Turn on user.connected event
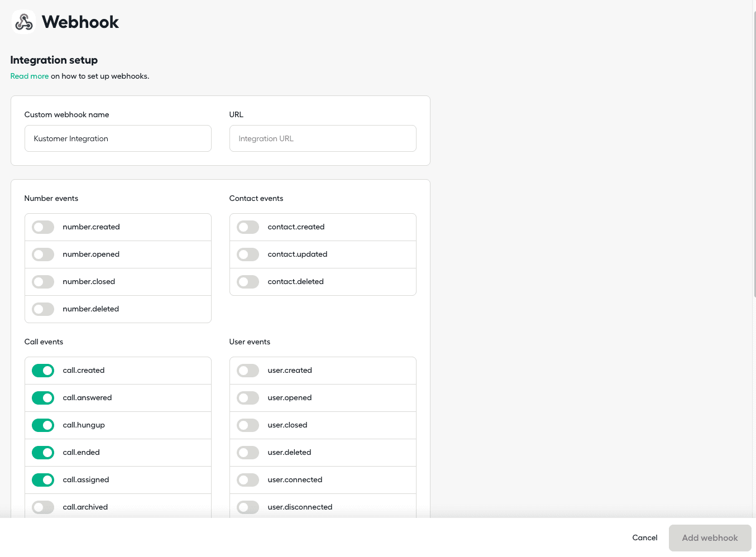The image size is (756, 557). pyautogui.click(x=248, y=480)
